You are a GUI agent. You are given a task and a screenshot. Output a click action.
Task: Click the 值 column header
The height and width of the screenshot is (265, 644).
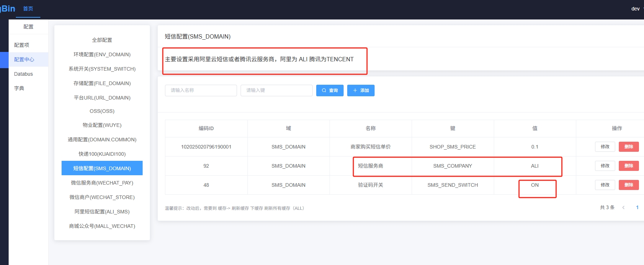click(x=535, y=128)
